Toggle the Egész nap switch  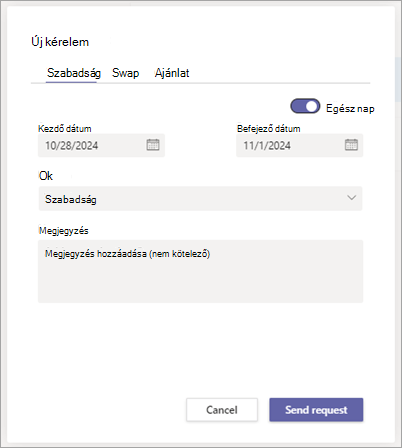(x=305, y=106)
